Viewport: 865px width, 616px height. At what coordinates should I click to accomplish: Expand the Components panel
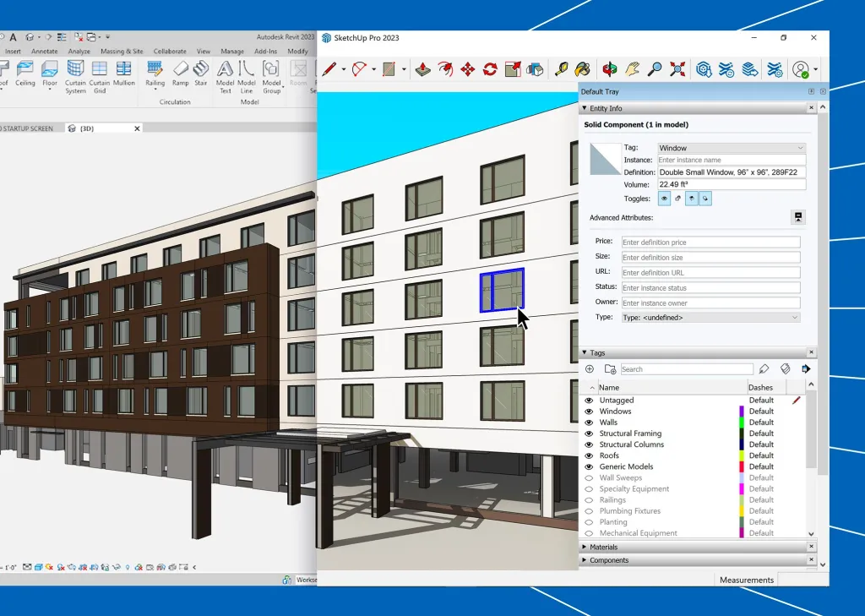click(x=585, y=560)
